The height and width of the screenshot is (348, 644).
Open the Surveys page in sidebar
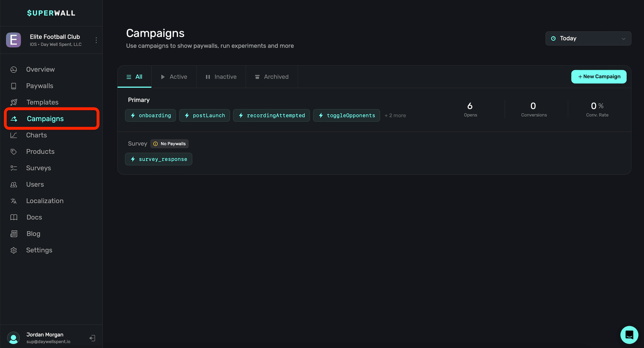pos(38,168)
